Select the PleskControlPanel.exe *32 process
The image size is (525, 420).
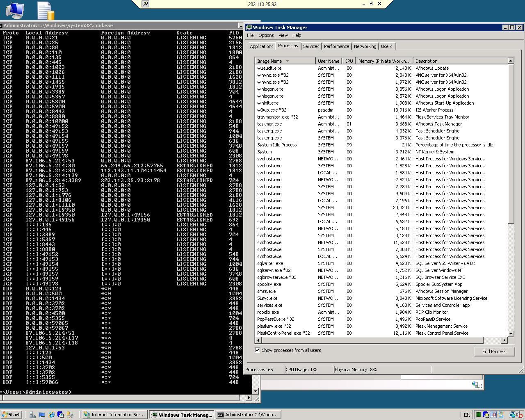pyautogui.click(x=381, y=333)
